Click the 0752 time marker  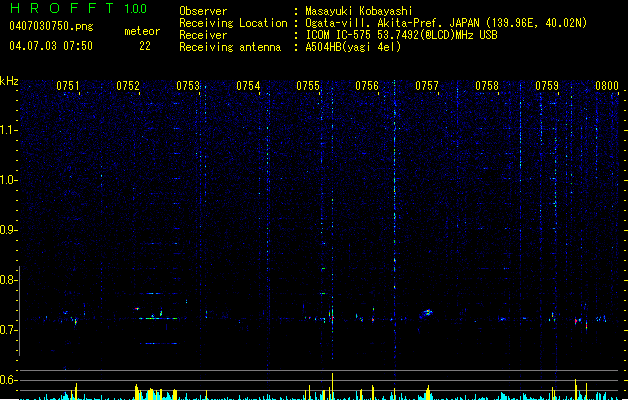128,86
